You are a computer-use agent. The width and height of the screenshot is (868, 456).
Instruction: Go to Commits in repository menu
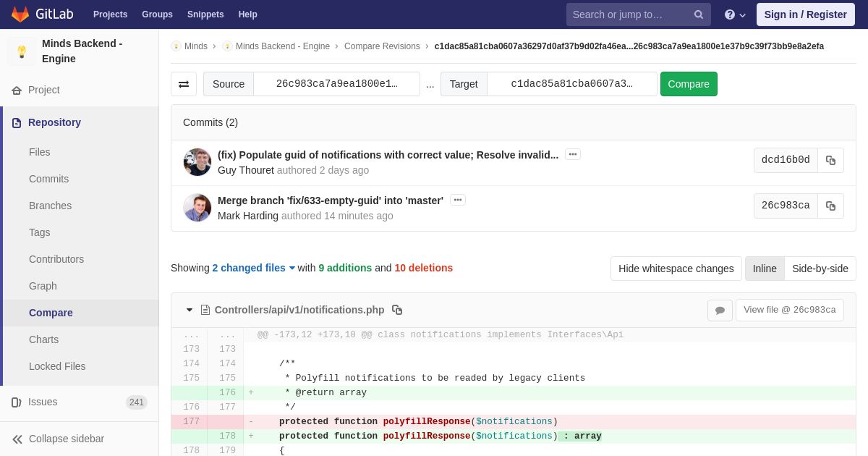(x=49, y=179)
